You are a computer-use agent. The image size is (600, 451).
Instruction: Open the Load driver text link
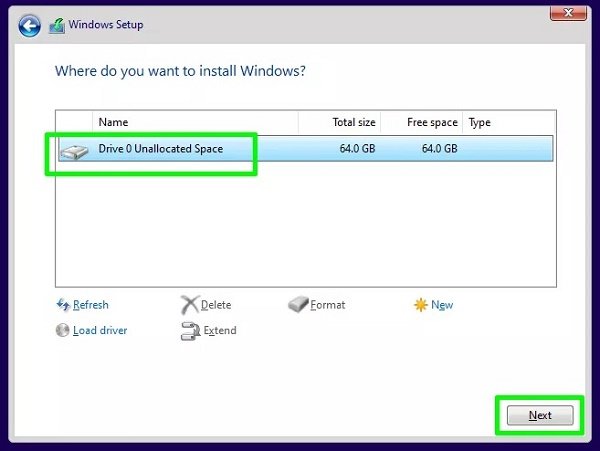tap(100, 330)
